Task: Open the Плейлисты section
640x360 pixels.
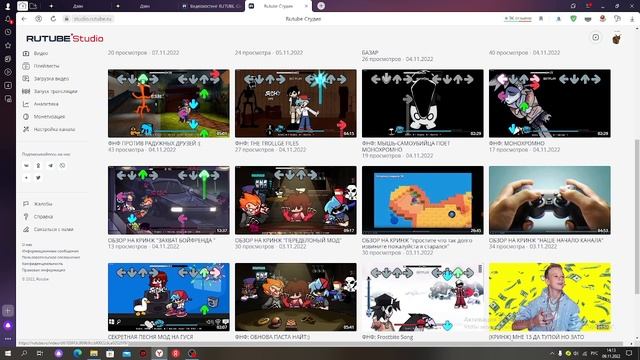Action: [41, 66]
